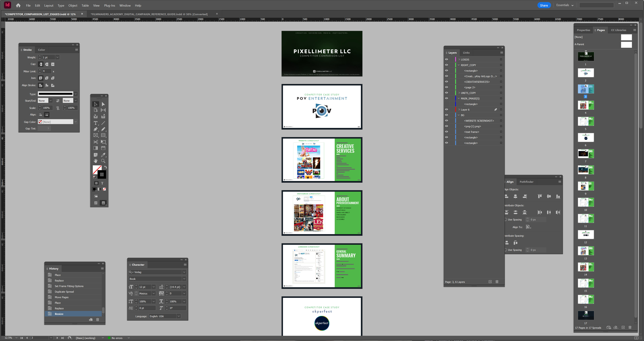Click distribute horizontal centers icon
The image size is (644, 341).
click(x=549, y=212)
